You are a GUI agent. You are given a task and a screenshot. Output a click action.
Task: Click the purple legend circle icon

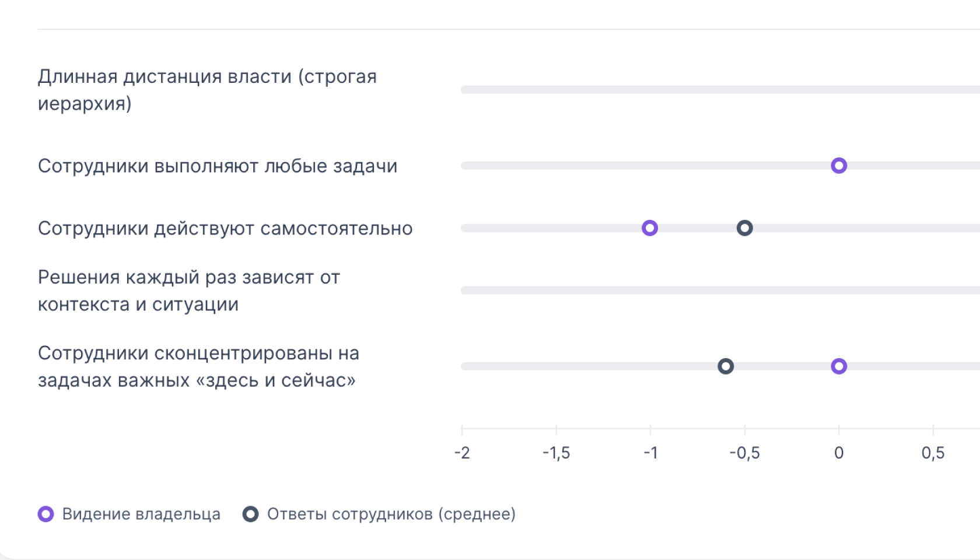46,514
